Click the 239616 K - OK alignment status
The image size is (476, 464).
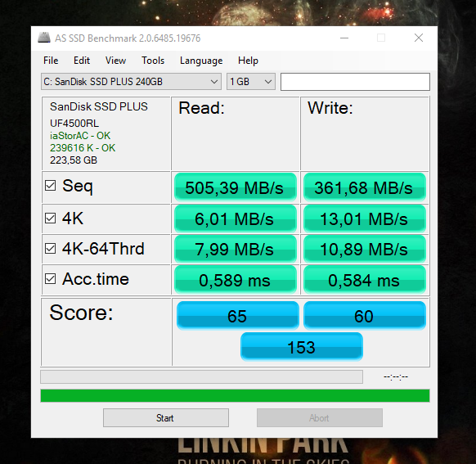83,148
